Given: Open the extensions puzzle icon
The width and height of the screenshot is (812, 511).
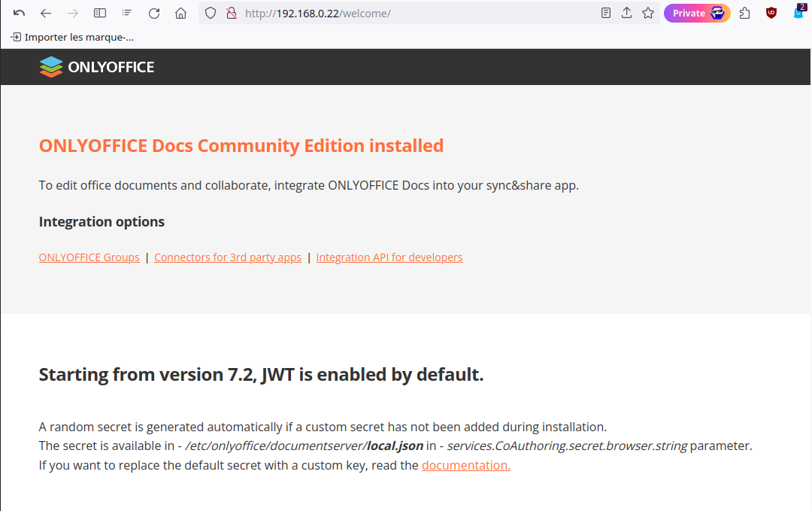Looking at the screenshot, I should coord(745,14).
